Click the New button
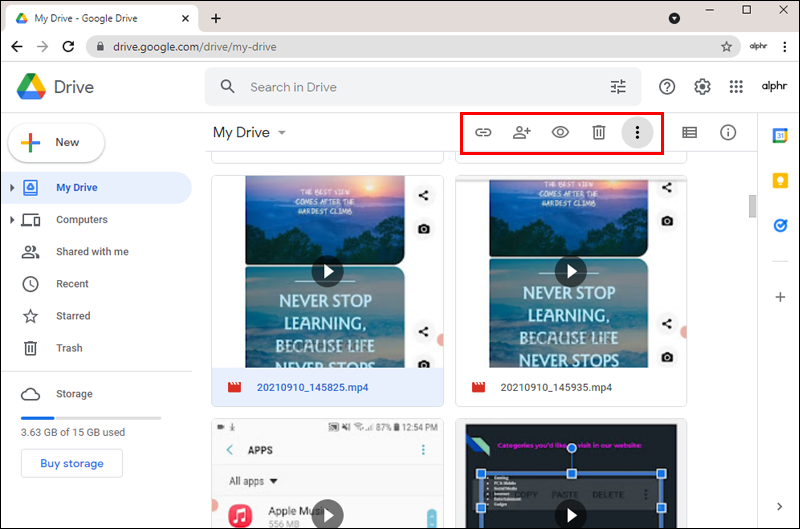Viewport: 800px width, 529px height. [56, 142]
